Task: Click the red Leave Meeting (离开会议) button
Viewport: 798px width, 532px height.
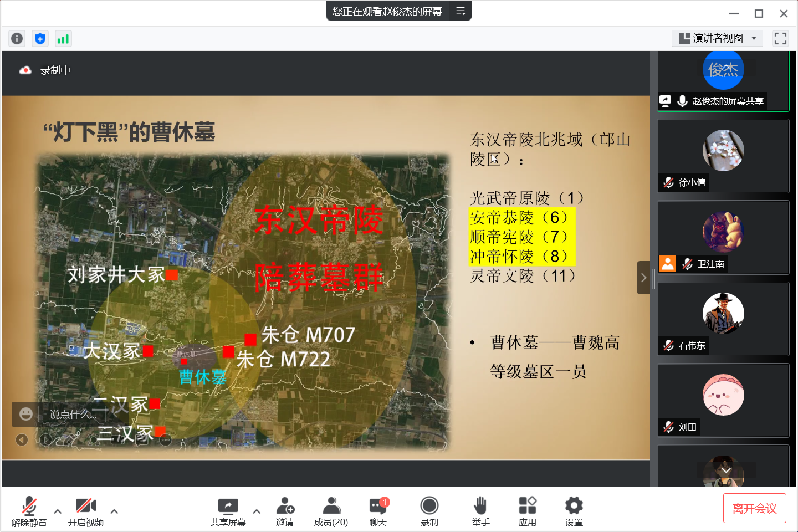Action: click(x=754, y=508)
